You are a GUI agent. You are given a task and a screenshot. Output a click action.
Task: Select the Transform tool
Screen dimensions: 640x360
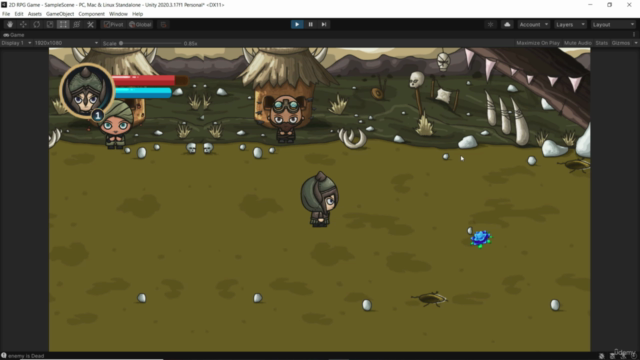click(x=77, y=24)
